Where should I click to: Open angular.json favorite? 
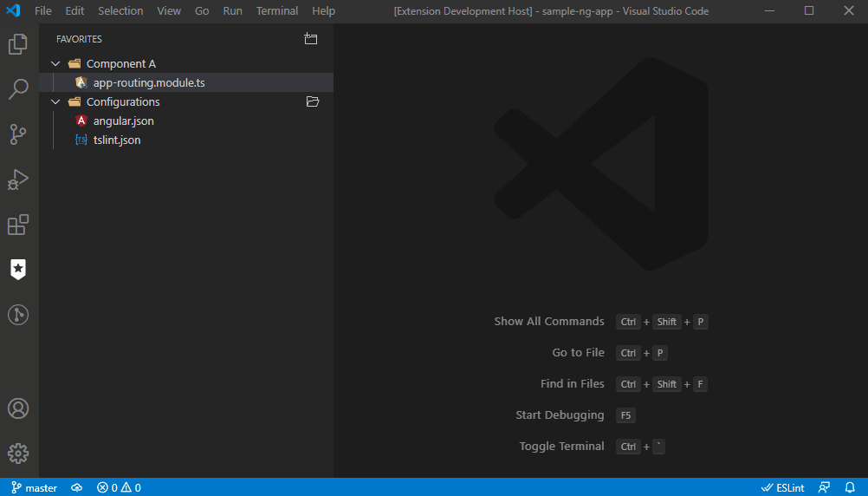tap(186, 121)
